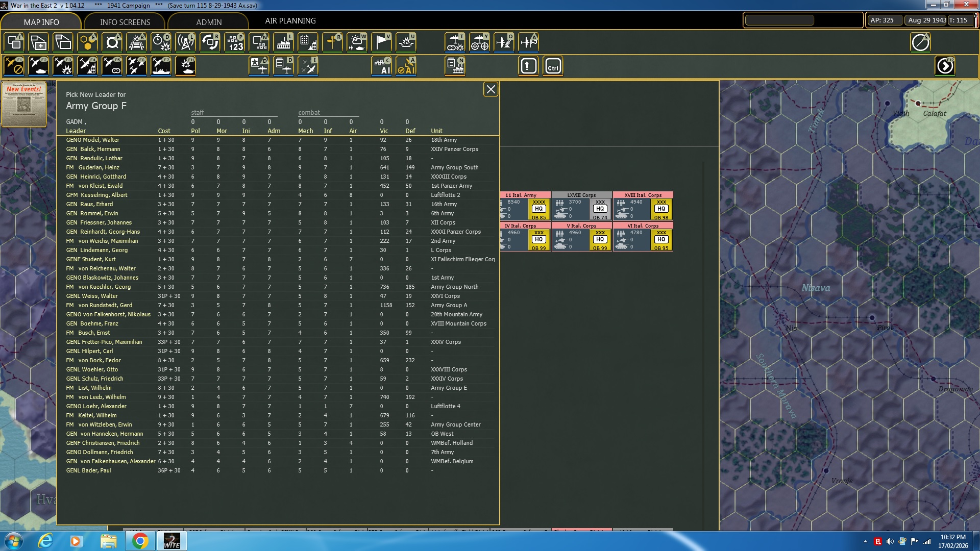The image size is (980, 551).
Task: Toggle the victory flag locations icon
Action: tap(382, 42)
